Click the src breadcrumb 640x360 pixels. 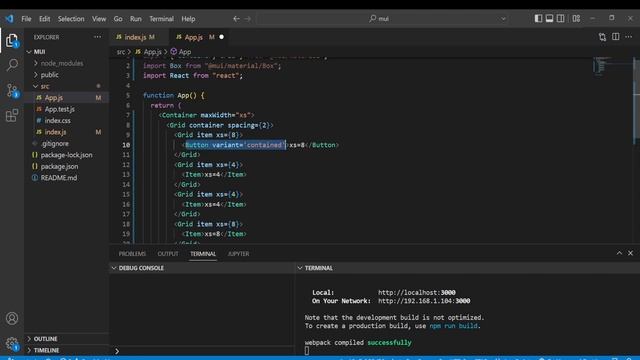[121, 52]
